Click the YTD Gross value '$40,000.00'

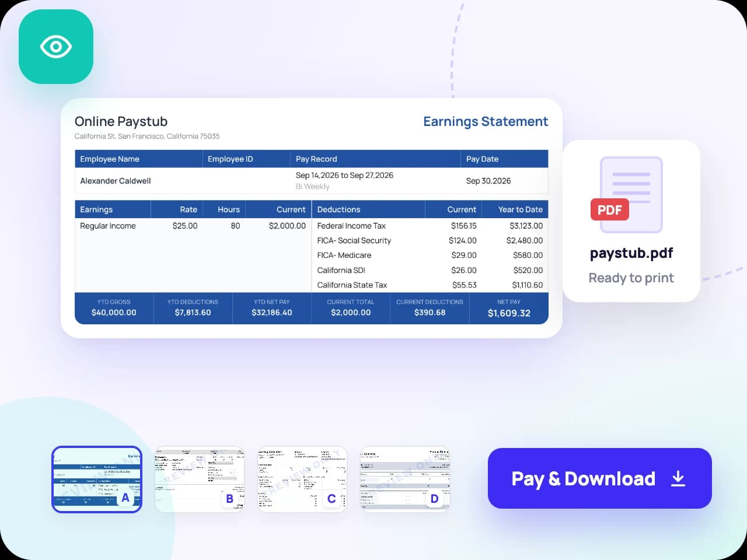(x=114, y=313)
